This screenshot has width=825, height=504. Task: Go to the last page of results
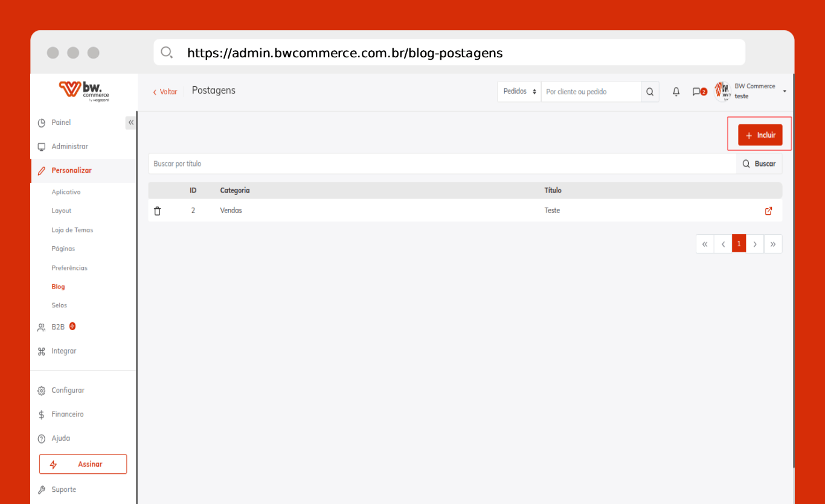pyautogui.click(x=773, y=244)
